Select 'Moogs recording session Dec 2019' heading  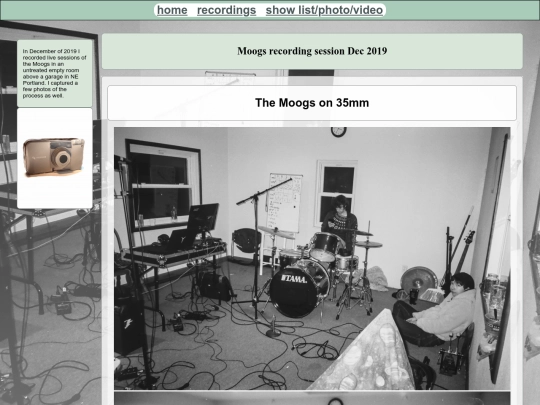click(x=312, y=51)
